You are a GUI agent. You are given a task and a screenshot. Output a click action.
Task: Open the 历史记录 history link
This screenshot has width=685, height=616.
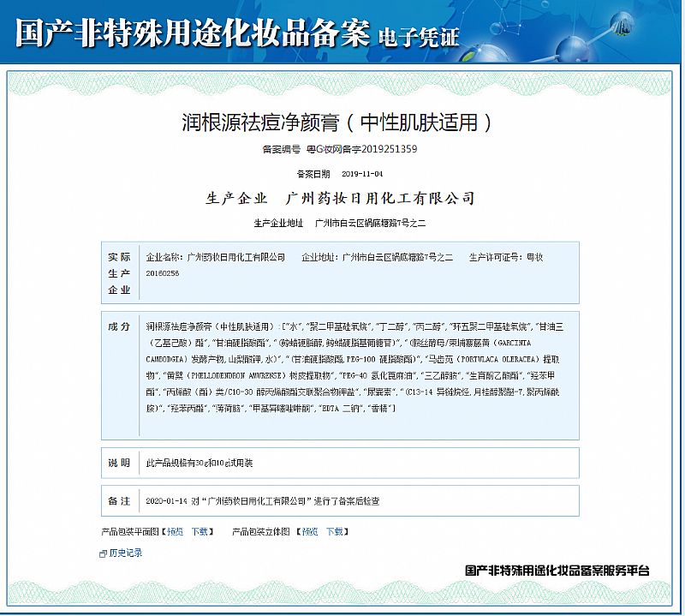[125, 553]
